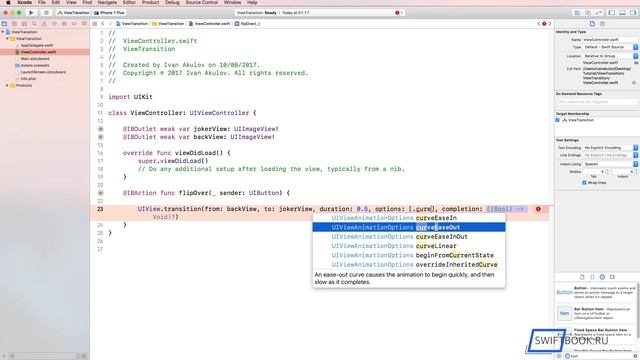
Task: Open the Debug menu
Action: (x=172, y=2)
